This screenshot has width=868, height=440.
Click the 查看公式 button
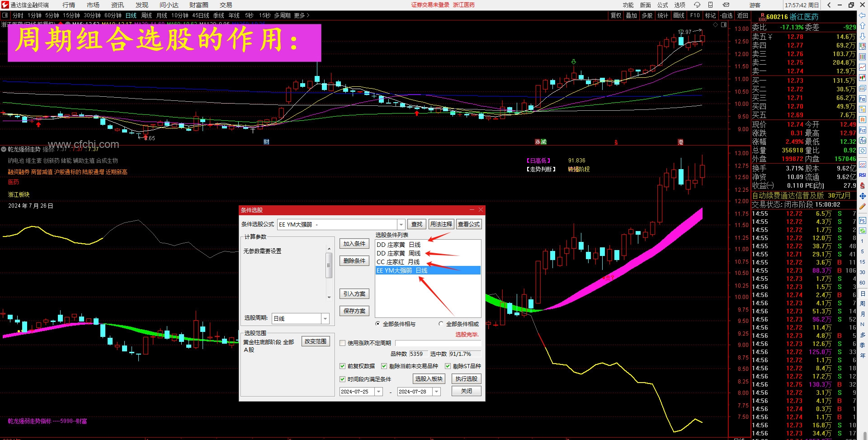click(469, 224)
